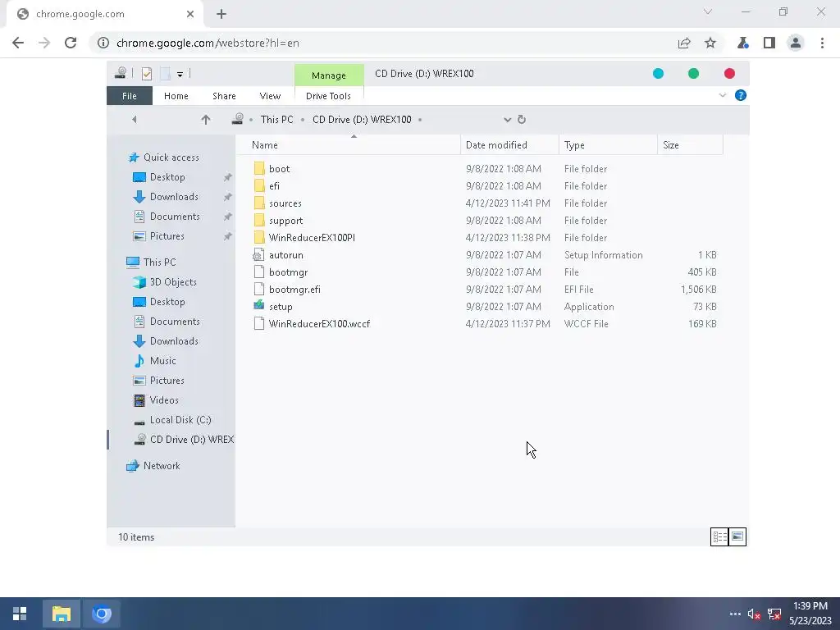840x630 pixels.
Task: Refresh the Explorer folder view
Action: [x=521, y=120]
